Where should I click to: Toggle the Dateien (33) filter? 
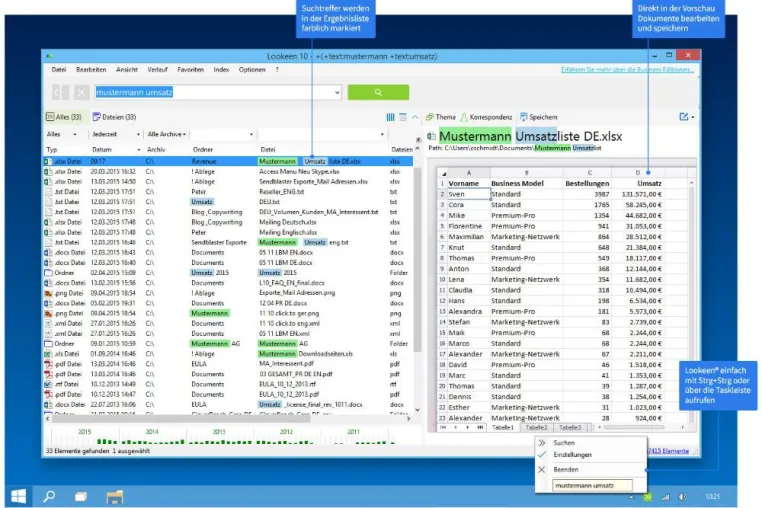115,117
